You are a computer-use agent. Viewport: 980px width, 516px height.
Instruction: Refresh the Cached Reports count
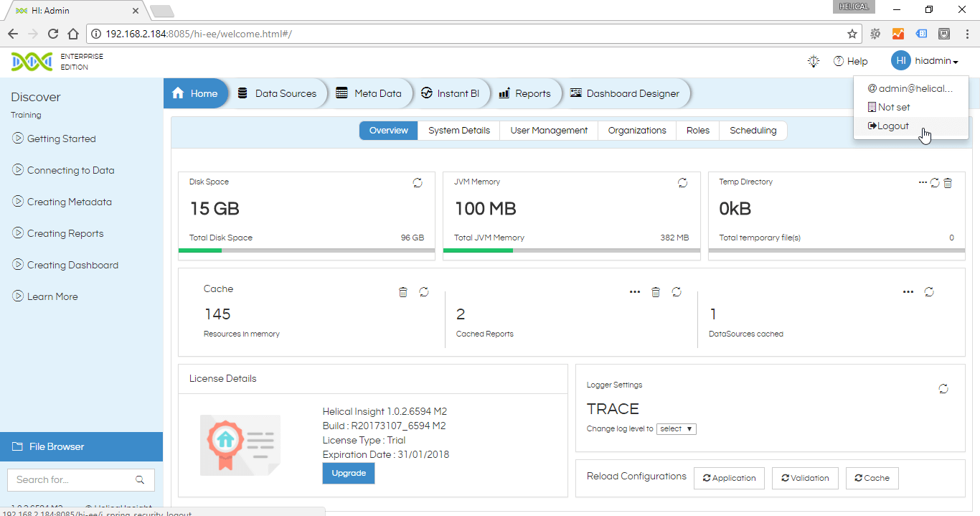click(677, 292)
